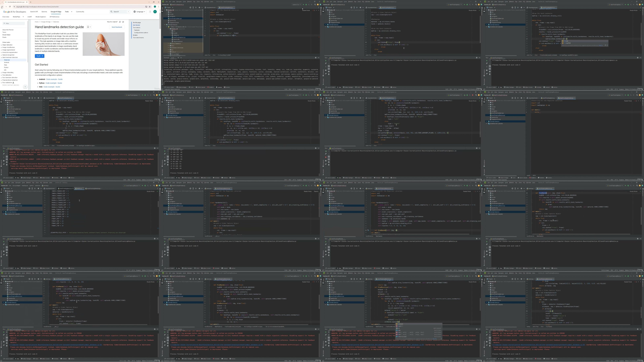
Task: Bookmark this page with the address bar star
Action: [x=150, y=7]
